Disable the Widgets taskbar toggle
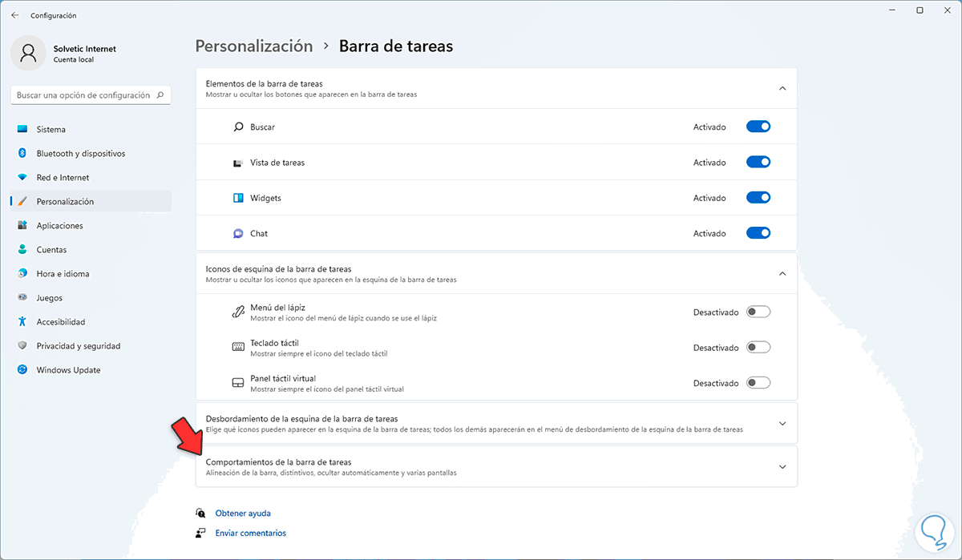Viewport: 962px width, 560px height. click(758, 198)
